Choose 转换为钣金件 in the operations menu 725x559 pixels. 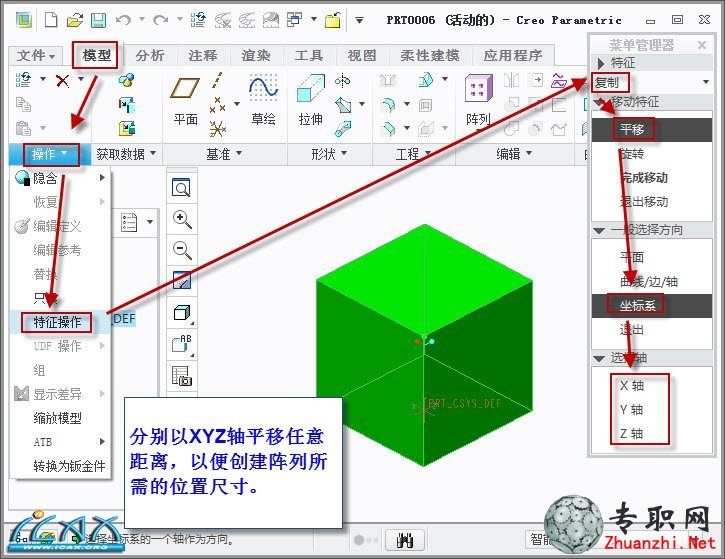click(61, 466)
